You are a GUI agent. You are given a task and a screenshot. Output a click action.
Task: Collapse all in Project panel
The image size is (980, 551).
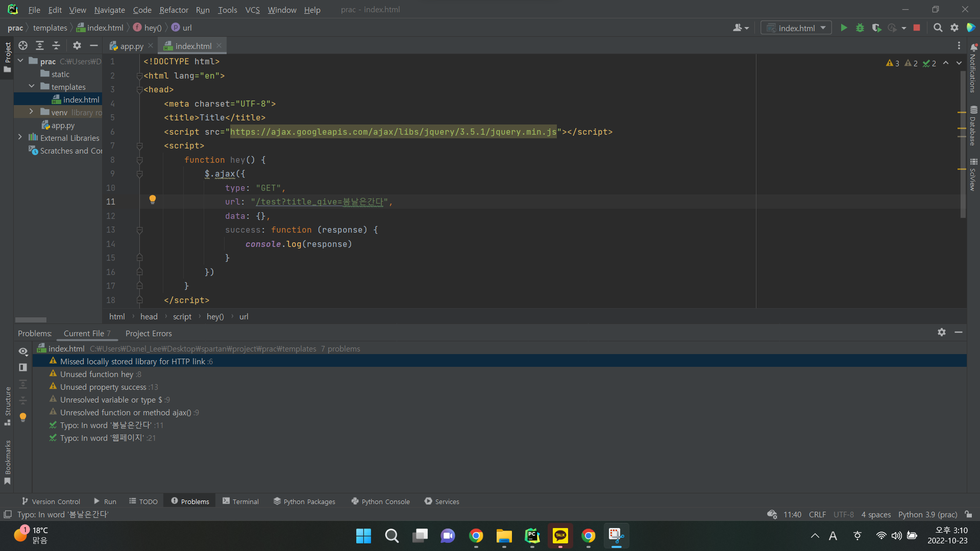coord(56,45)
